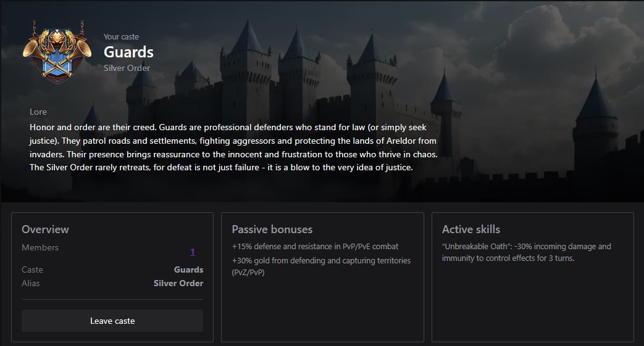Click the lore description paragraph
Screen dimensions: 644x346
(235, 147)
